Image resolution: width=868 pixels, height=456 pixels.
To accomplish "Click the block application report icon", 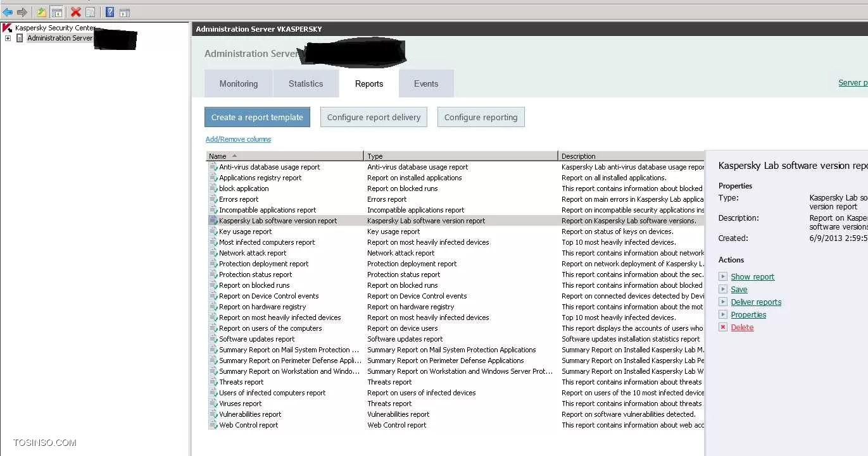I will pos(213,188).
